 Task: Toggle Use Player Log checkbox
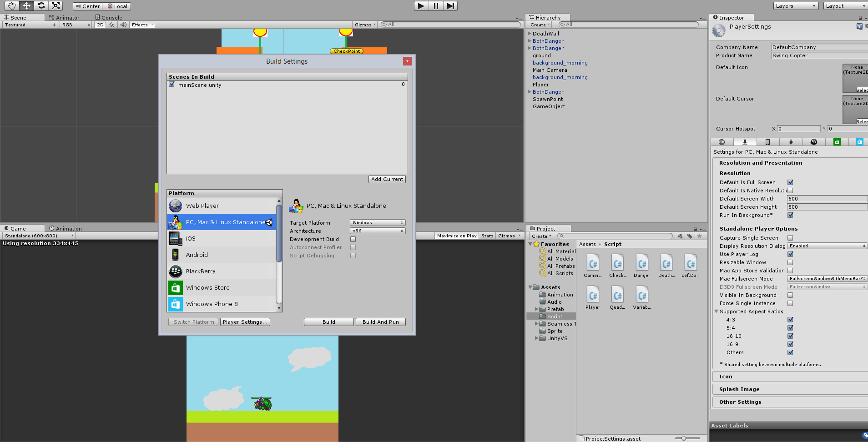click(x=790, y=254)
